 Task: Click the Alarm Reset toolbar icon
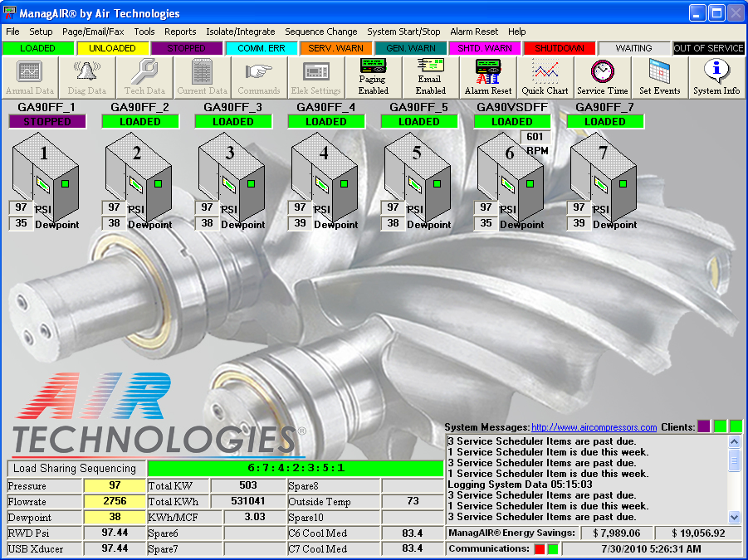tap(487, 77)
